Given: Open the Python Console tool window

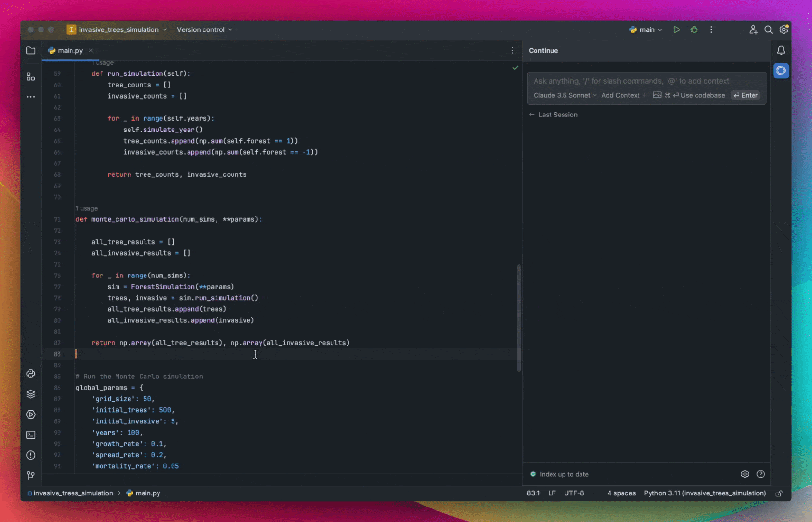Looking at the screenshot, I should (31, 374).
